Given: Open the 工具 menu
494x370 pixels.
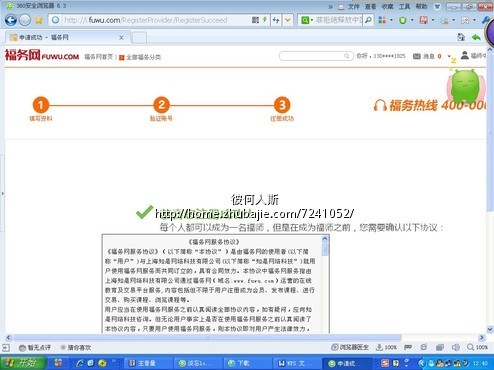Looking at the screenshot, I should click(x=404, y=6).
